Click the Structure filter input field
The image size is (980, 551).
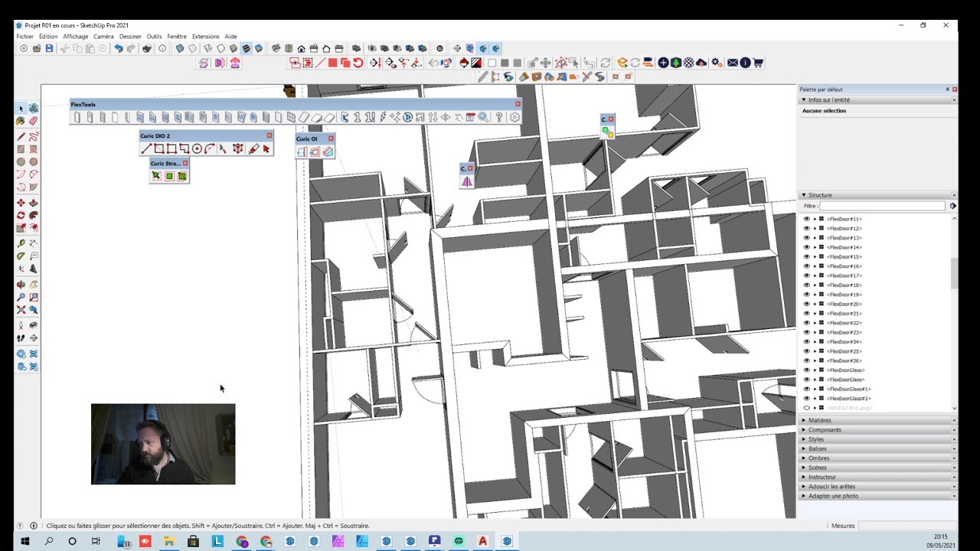coord(882,206)
